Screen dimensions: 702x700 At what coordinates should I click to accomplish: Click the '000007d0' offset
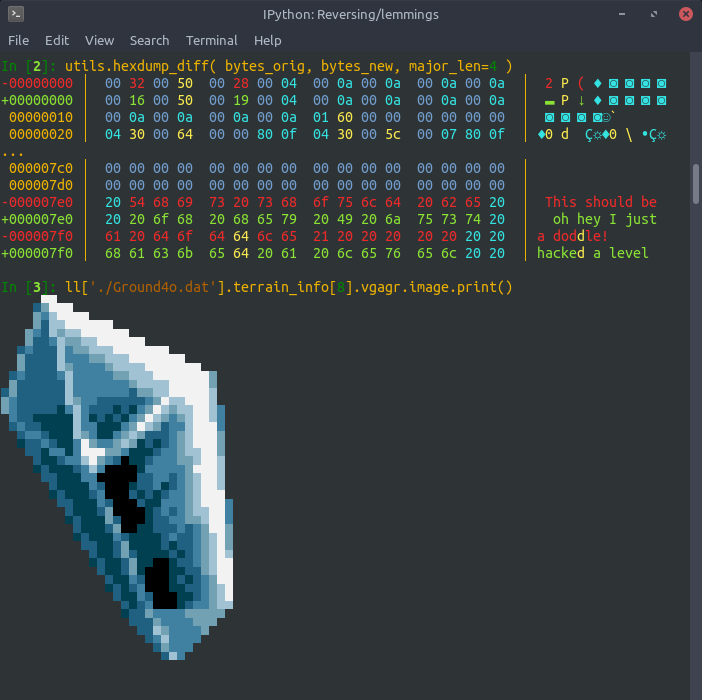[x=41, y=185]
